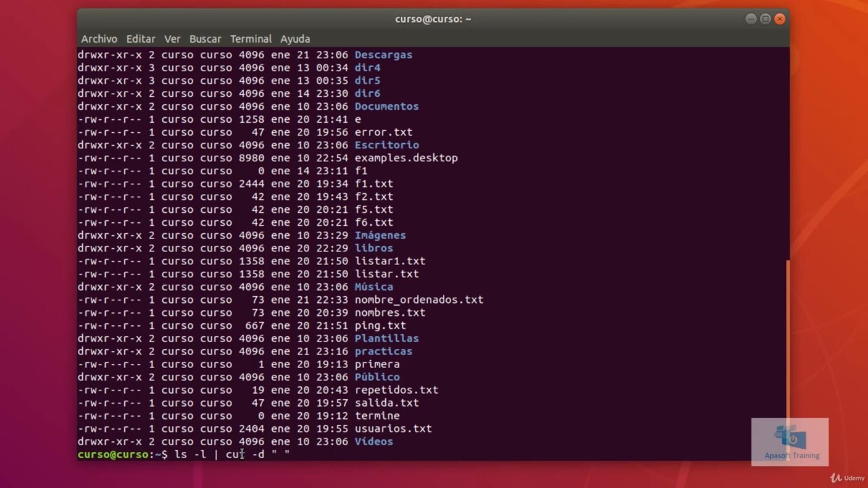Select the Documentos directory name
Image resolution: width=868 pixels, height=488 pixels.
(x=387, y=106)
